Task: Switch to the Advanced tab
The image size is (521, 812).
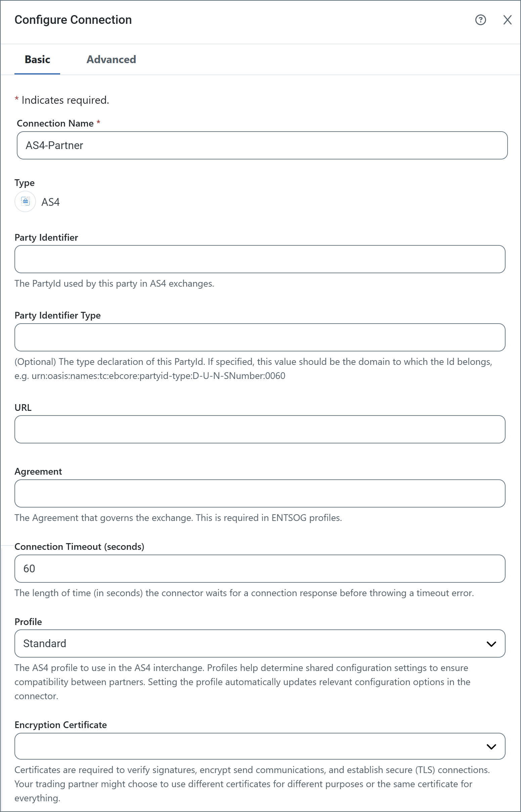Action: pos(111,59)
